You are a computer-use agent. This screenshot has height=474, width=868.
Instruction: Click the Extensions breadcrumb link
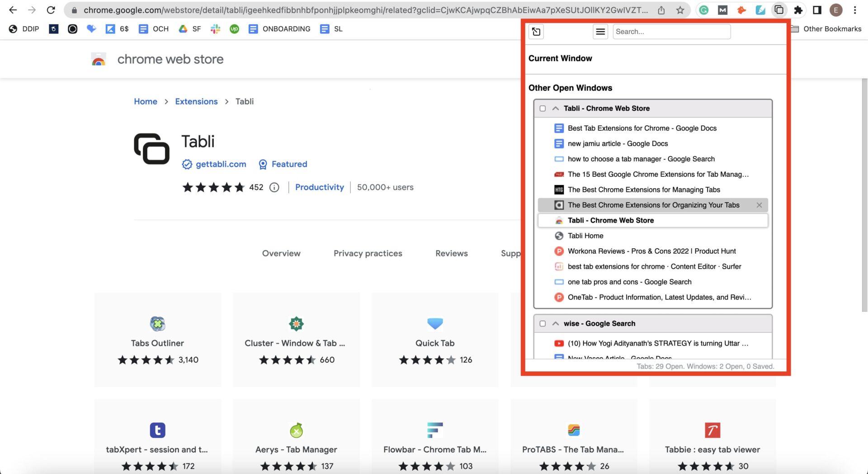[196, 101]
